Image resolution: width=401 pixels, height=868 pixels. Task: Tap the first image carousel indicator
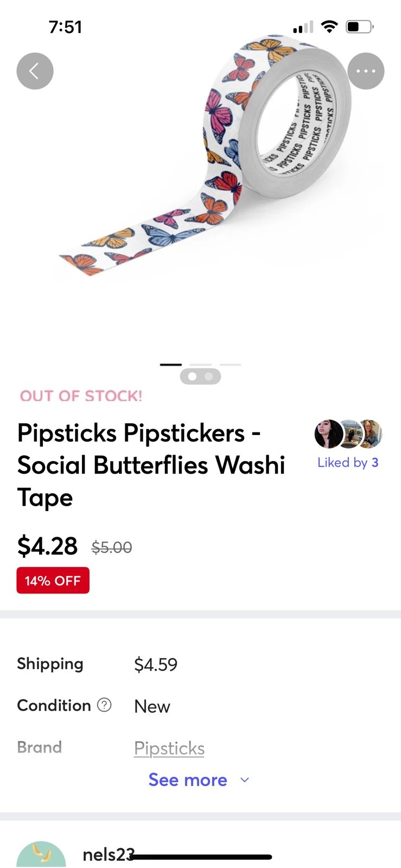click(171, 365)
